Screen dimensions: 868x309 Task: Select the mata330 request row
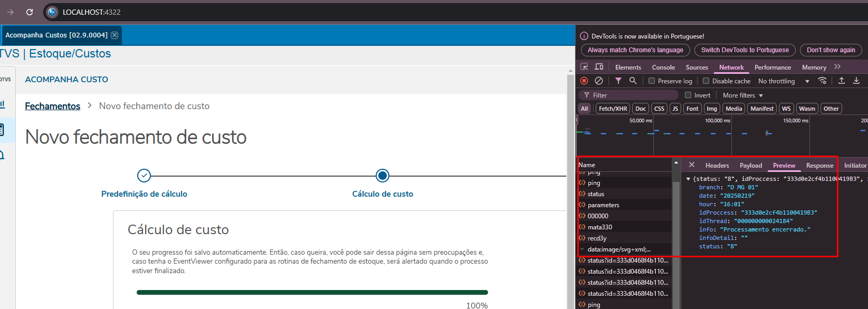point(625,227)
